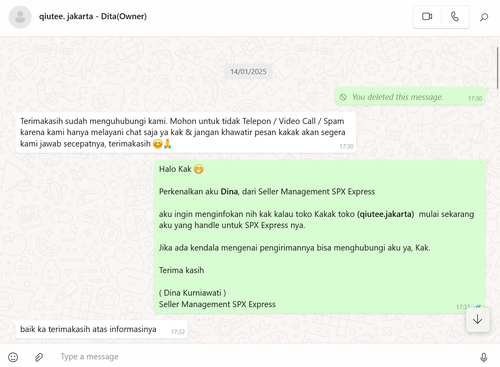Open contact profile picture avatar
Image resolution: width=500 pixels, height=367 pixels.
(20, 17)
